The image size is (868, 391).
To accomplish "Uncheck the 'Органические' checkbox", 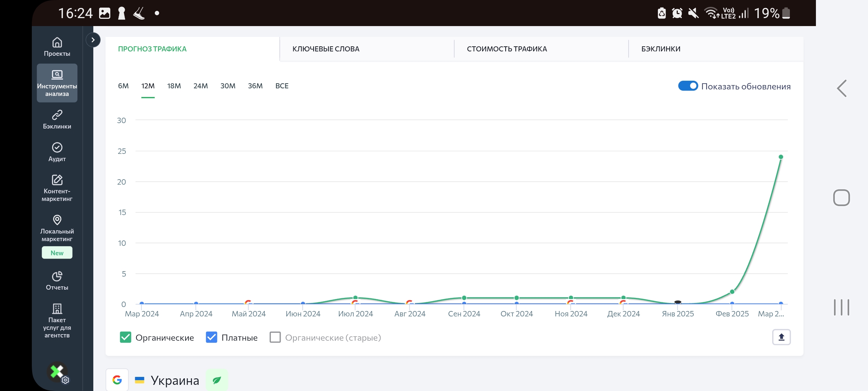I will [x=125, y=337].
